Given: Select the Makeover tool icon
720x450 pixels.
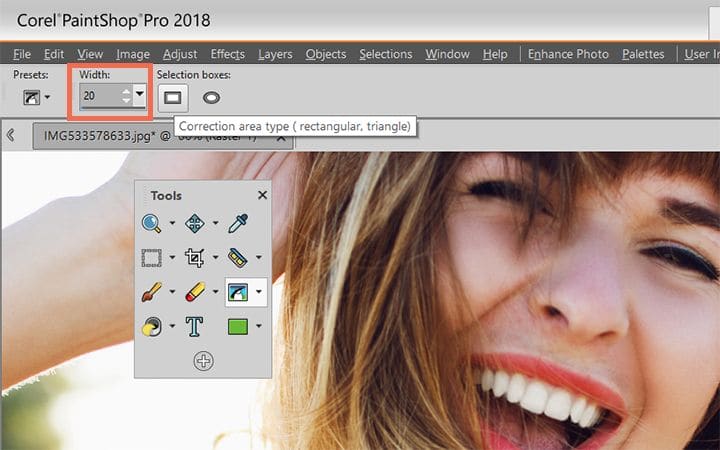Looking at the screenshot, I should 238,258.
